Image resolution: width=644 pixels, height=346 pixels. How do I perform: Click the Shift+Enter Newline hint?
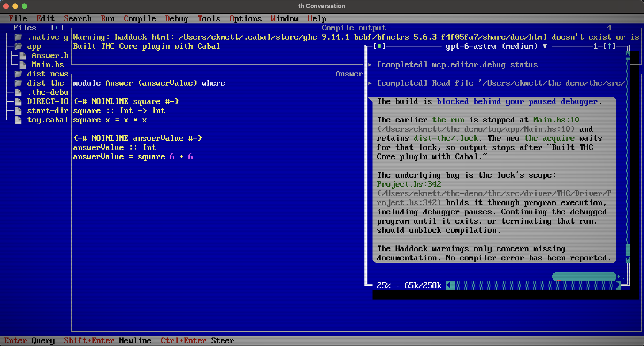107,340
